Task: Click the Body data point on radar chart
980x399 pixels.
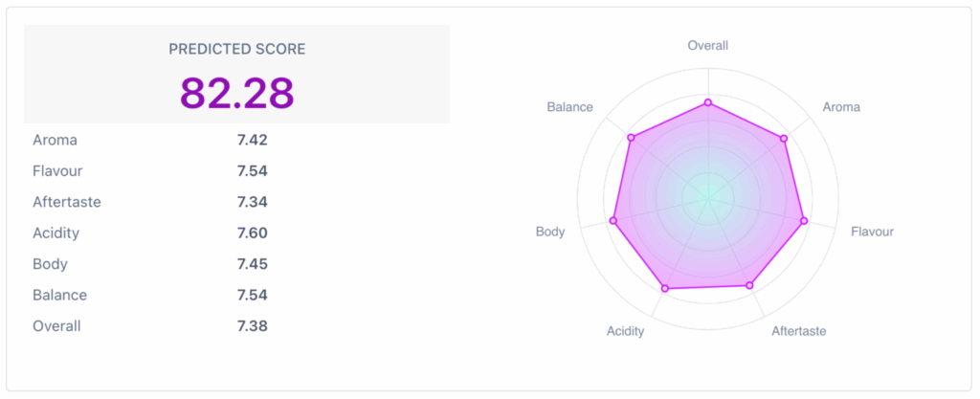Action: coord(612,221)
